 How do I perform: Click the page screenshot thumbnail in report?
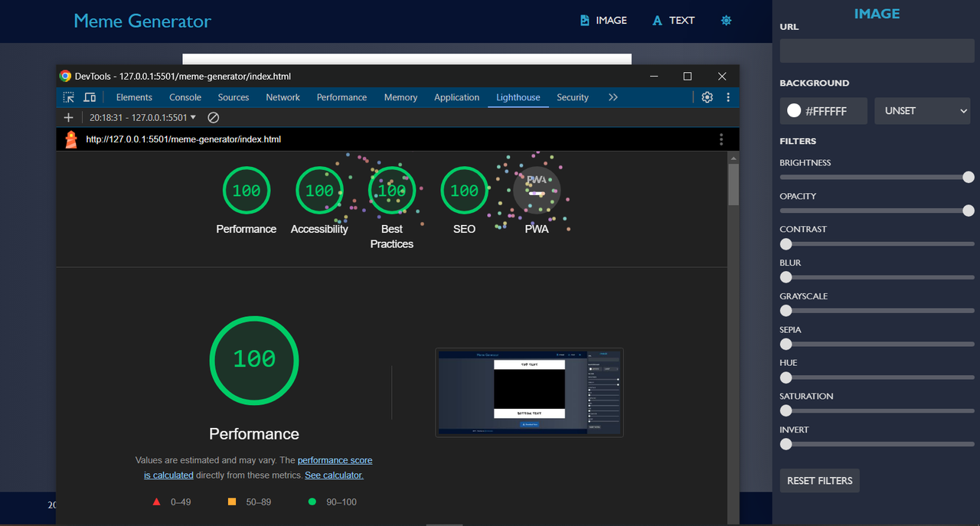529,393
